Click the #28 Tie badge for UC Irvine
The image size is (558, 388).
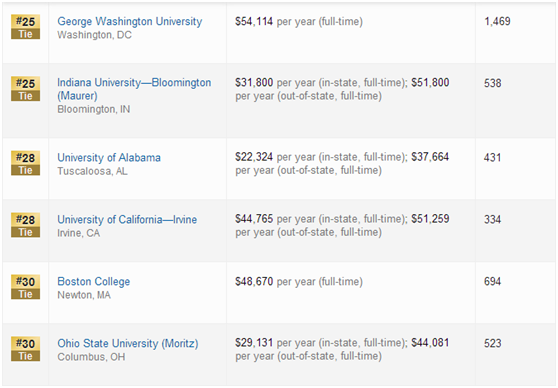pyautogui.click(x=25, y=225)
